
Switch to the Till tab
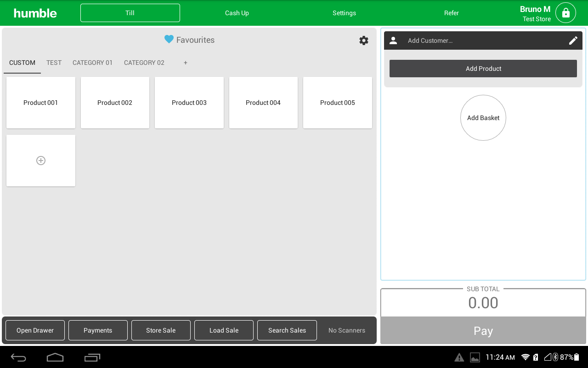pyautogui.click(x=130, y=13)
